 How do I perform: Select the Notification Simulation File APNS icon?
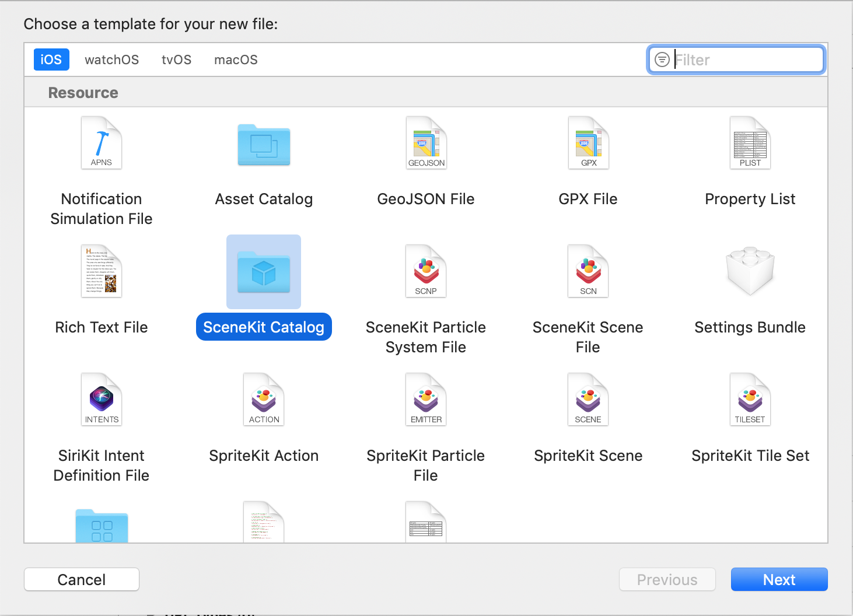[x=102, y=143]
